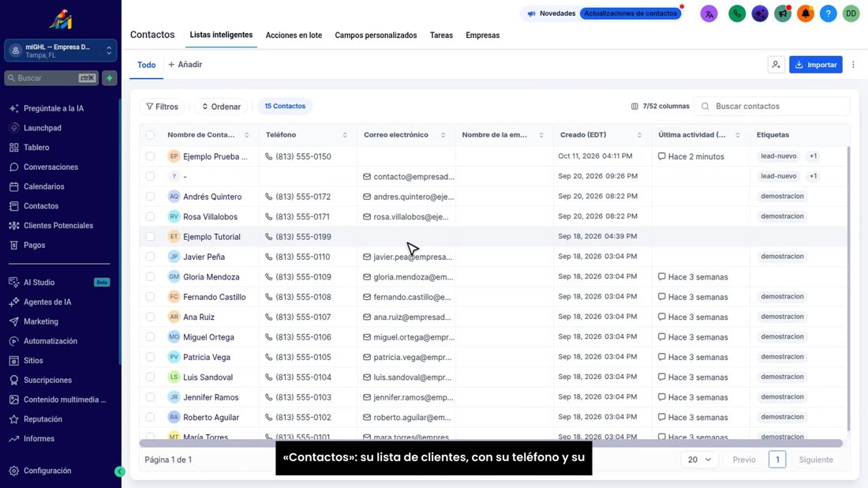Select checkbox for Ana Ruiz
868x488 pixels.
coord(150,317)
